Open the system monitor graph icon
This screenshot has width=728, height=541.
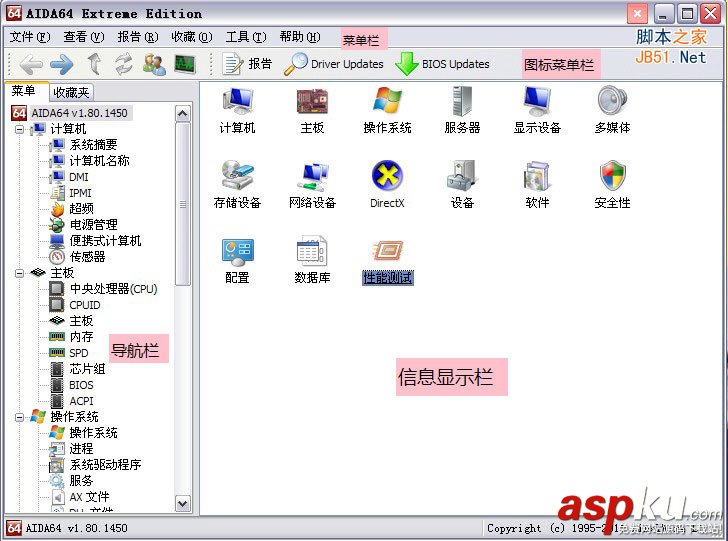coord(184,64)
